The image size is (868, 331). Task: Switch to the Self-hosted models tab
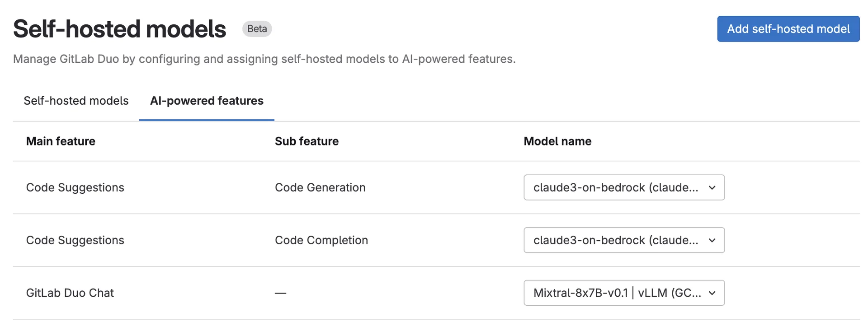[x=75, y=101]
